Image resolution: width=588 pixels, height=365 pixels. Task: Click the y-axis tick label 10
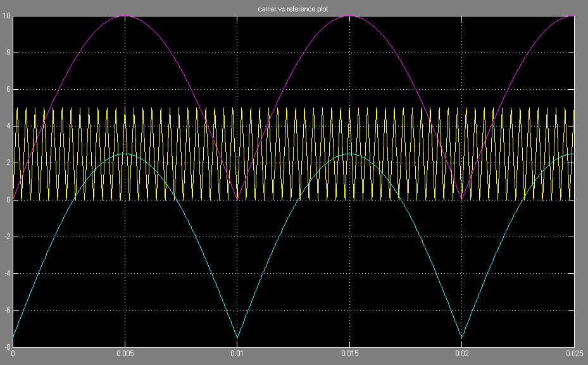pos(6,16)
